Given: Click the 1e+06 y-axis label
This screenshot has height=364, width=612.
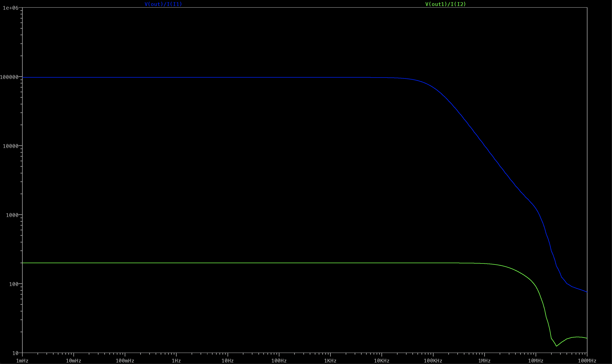Looking at the screenshot, I should [10, 8].
